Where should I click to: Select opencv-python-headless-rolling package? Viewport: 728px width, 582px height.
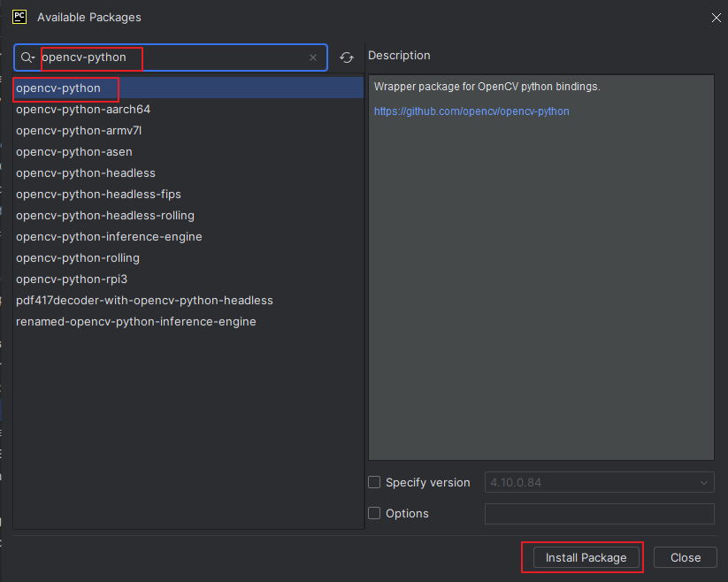click(x=188, y=216)
